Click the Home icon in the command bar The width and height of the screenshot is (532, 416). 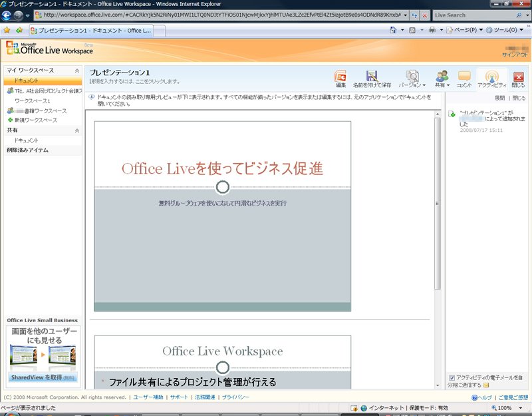point(393,30)
